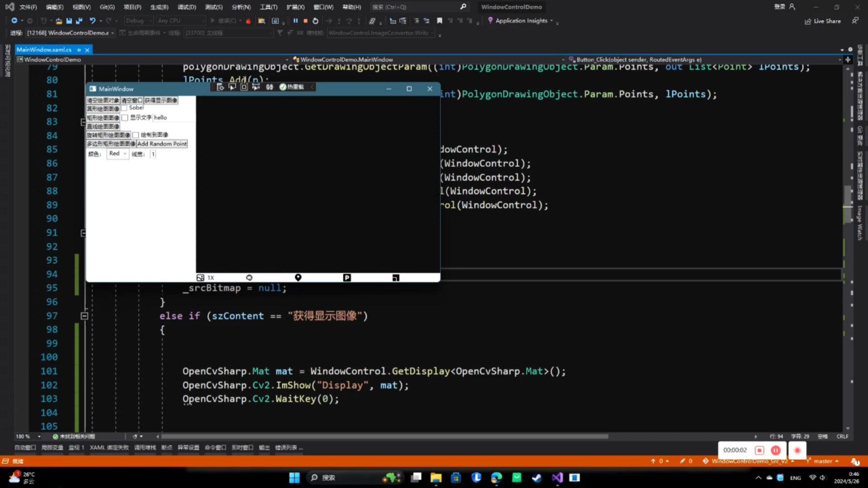Click the save all files icon
The height and width of the screenshot is (488, 868).
click(x=79, y=21)
